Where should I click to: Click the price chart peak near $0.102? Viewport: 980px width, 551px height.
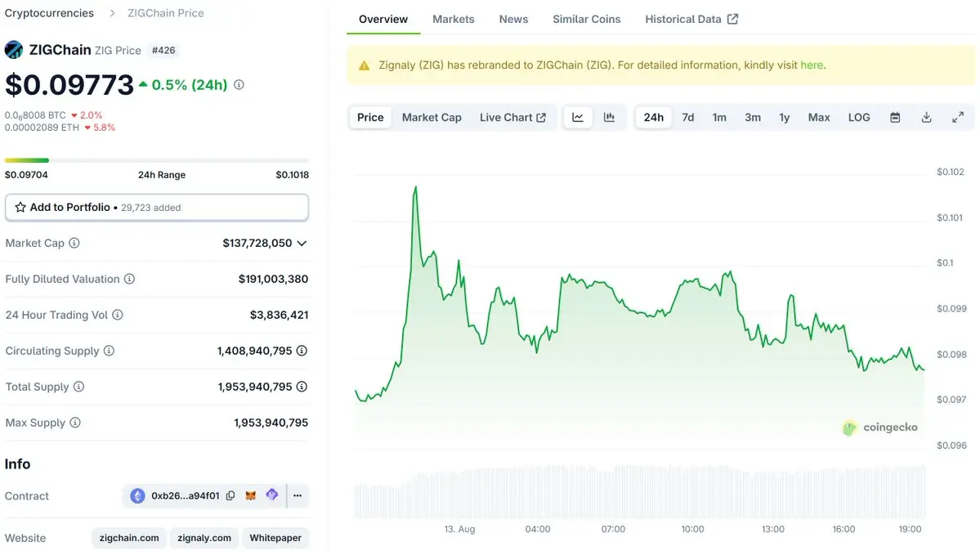(x=416, y=188)
